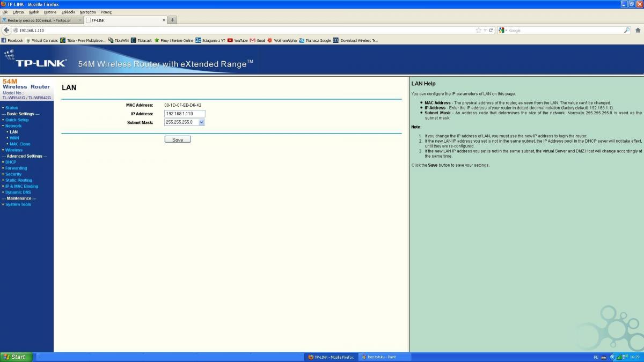Click the browser URL address field
The width and height of the screenshot is (644, 362).
244,31
